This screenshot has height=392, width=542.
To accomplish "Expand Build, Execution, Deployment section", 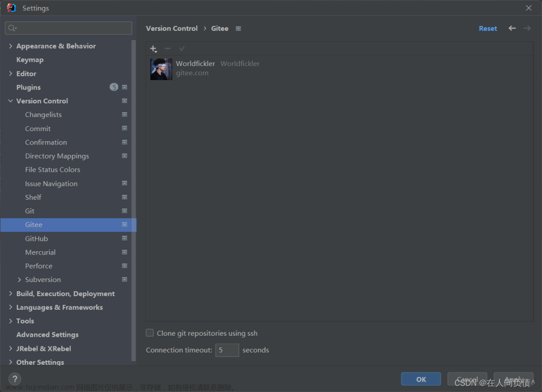I will pos(10,293).
